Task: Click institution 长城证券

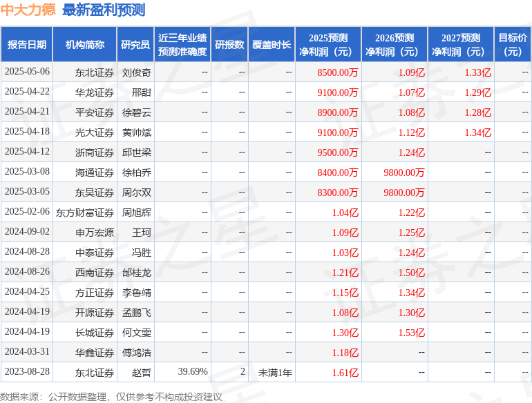Action: [95, 333]
